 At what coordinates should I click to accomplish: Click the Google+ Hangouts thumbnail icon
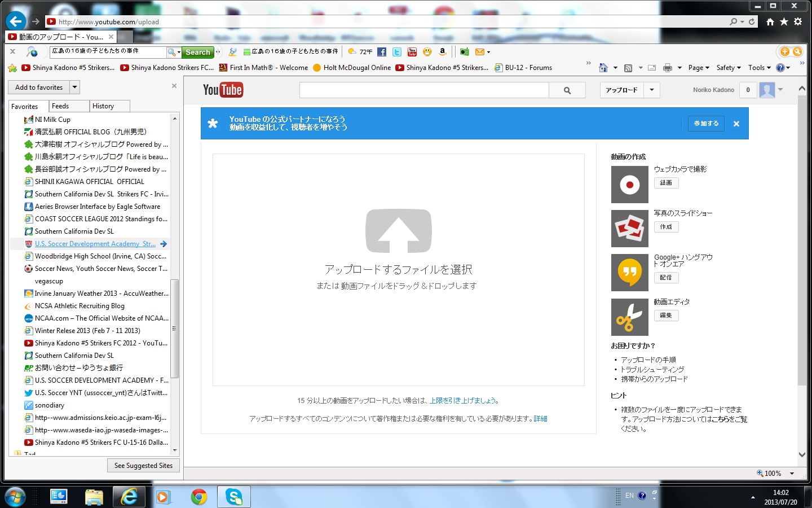[630, 273]
